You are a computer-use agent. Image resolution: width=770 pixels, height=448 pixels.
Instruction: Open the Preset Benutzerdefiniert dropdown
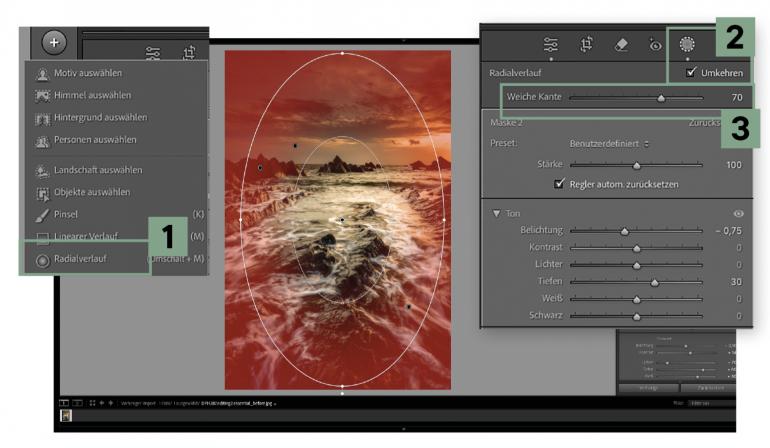pos(609,144)
